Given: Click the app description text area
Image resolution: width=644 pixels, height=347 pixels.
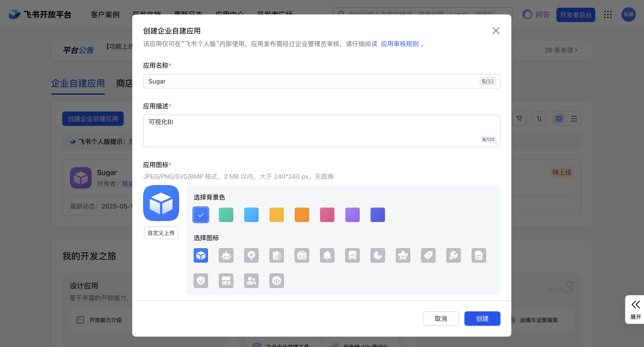Looking at the screenshot, I should (322, 131).
